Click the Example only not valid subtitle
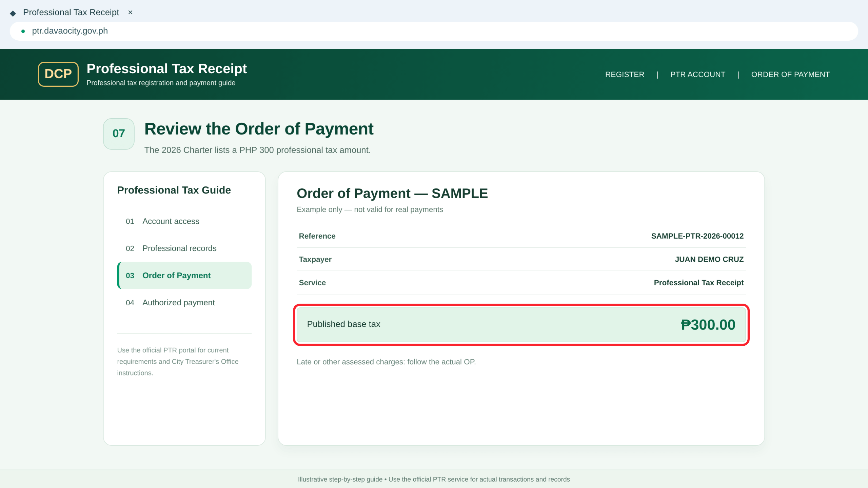The height and width of the screenshot is (488, 868). pos(370,210)
